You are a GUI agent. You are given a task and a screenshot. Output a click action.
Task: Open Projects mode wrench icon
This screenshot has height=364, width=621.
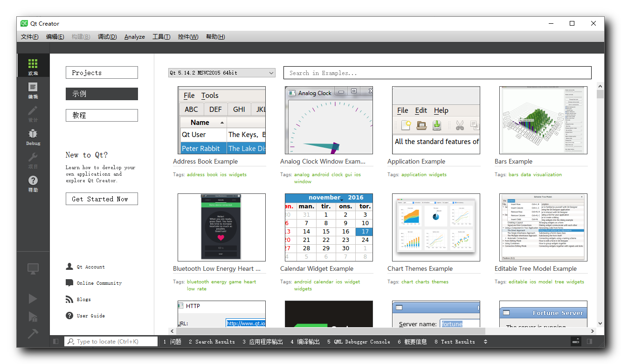33,157
